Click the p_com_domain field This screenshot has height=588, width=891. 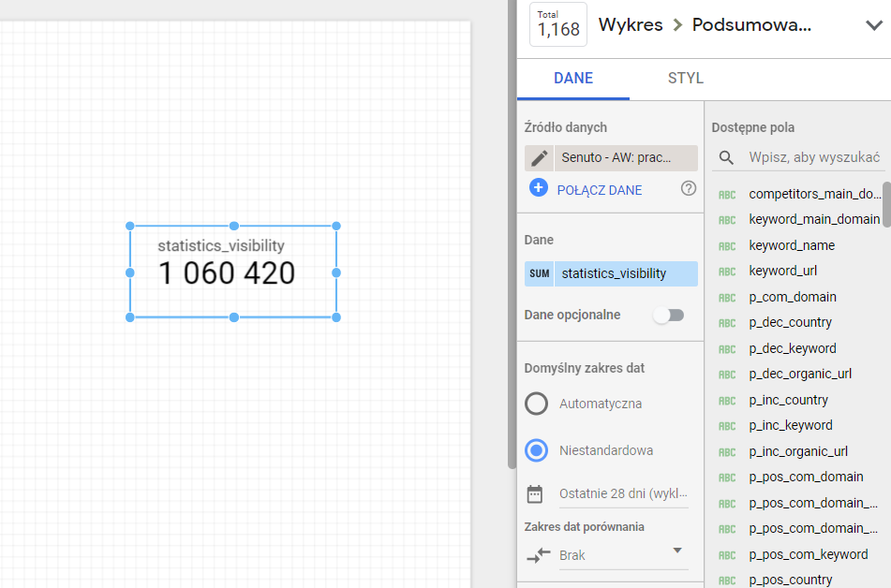tap(792, 297)
